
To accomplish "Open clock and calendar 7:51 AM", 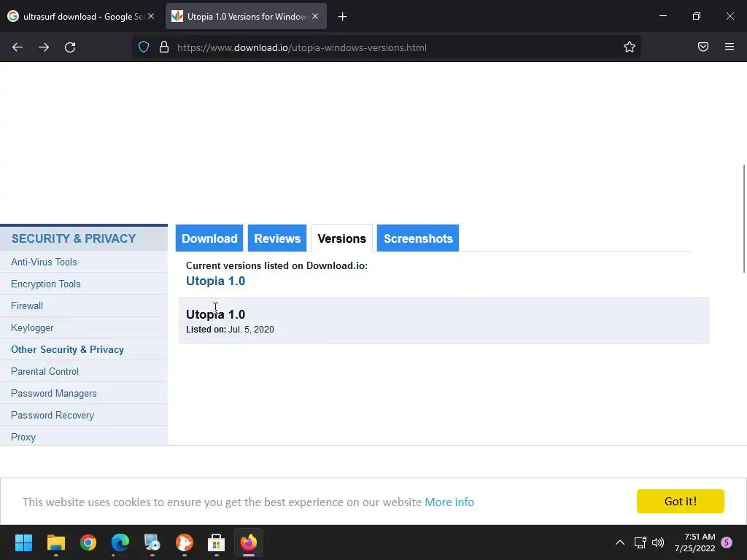I will [x=694, y=542].
